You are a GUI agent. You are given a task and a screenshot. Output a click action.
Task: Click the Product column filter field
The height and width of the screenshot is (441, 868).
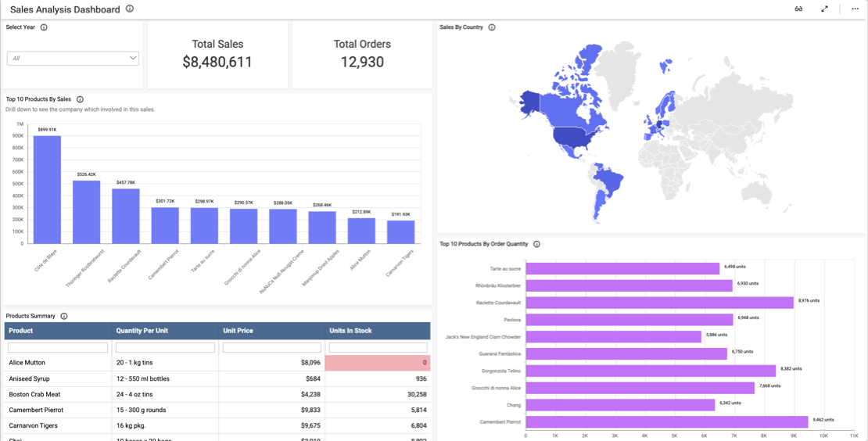[x=58, y=347]
